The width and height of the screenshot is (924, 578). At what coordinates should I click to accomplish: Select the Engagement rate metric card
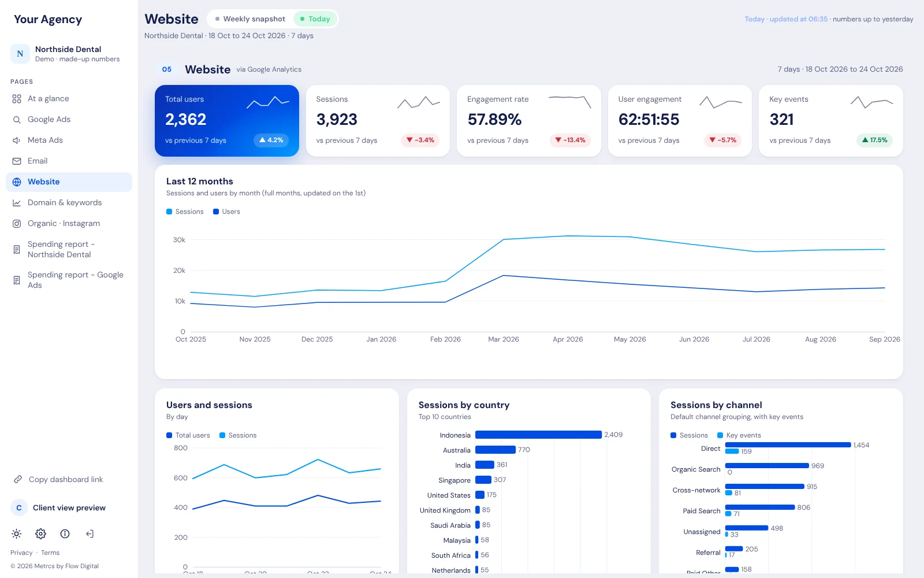point(529,121)
